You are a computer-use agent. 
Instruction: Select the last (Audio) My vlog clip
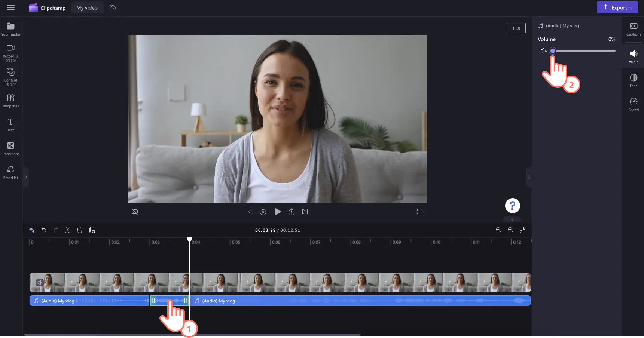[x=360, y=301]
